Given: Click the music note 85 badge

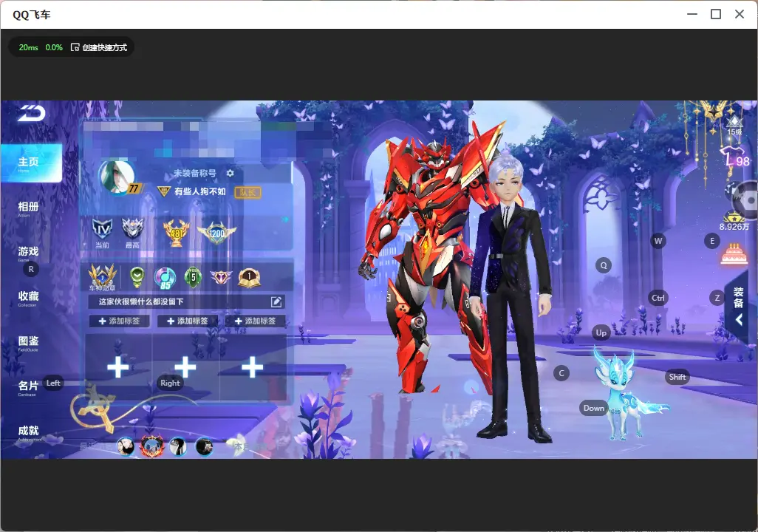Looking at the screenshot, I should point(165,278).
